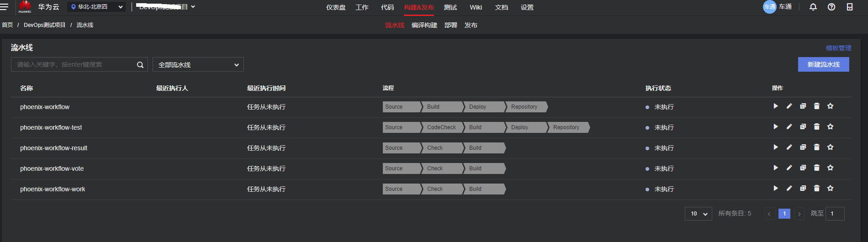
Task: Switch to the 部署 tab
Action: point(451,25)
